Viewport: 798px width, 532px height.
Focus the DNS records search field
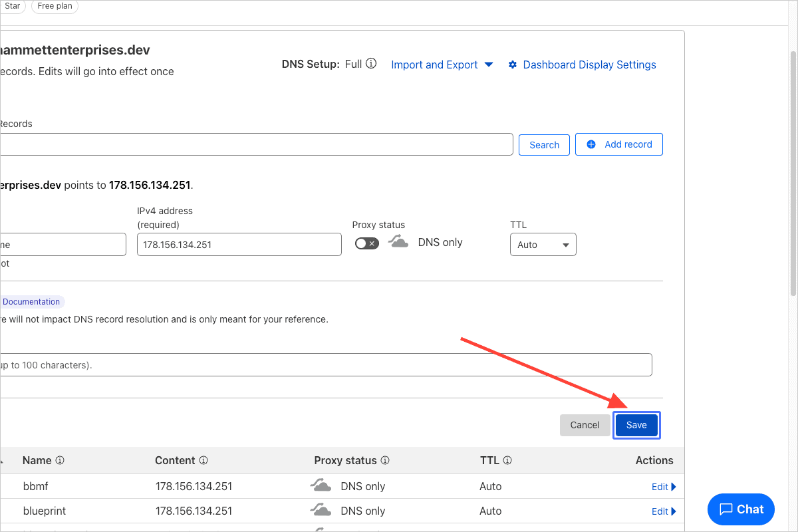click(x=256, y=144)
